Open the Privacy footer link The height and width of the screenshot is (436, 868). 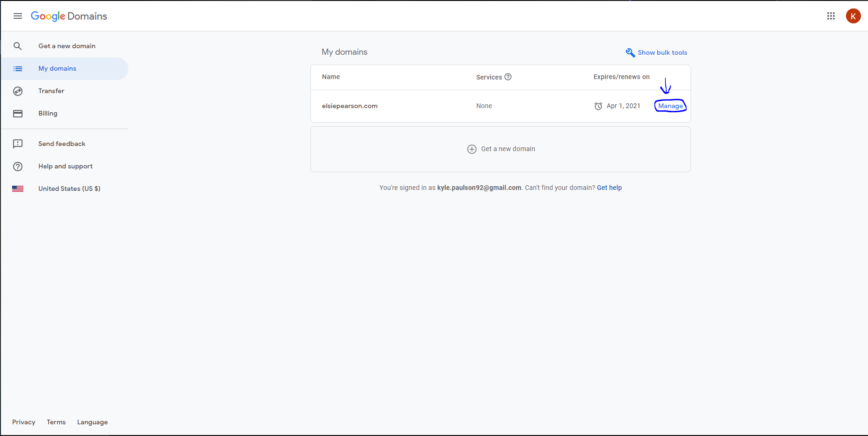[x=23, y=422]
